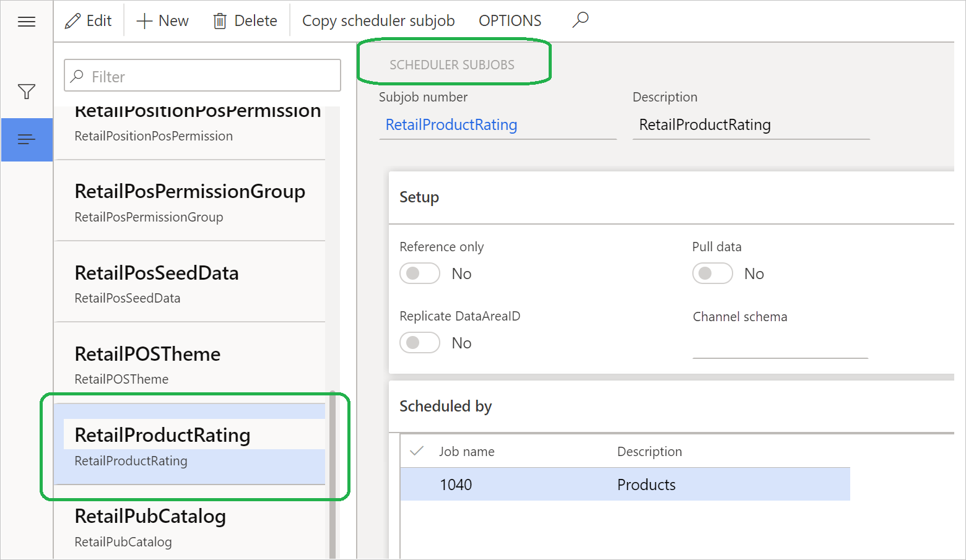This screenshot has height=560, width=966.
Task: Open the RetailProductRating subjob number link
Action: pos(451,125)
